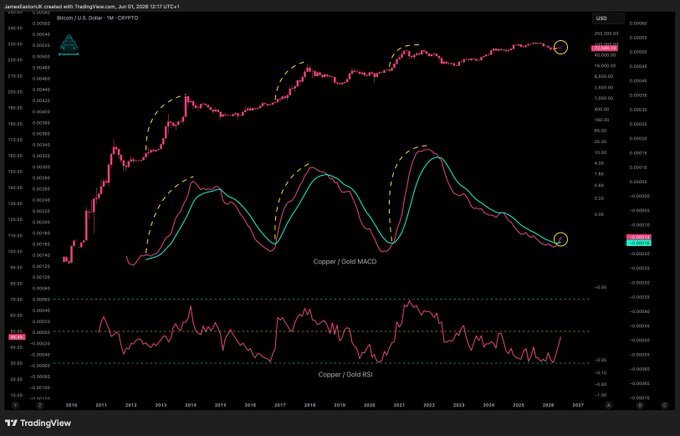Image resolution: width=680 pixels, height=436 pixels.
Task: Click the Z scale toggle button
Action: pyautogui.click(x=40, y=405)
